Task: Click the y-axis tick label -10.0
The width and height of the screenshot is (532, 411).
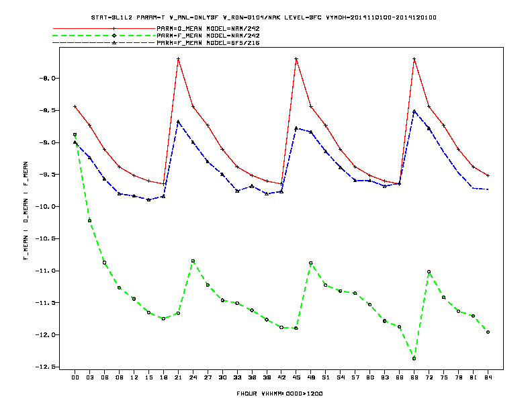Action: pos(45,207)
